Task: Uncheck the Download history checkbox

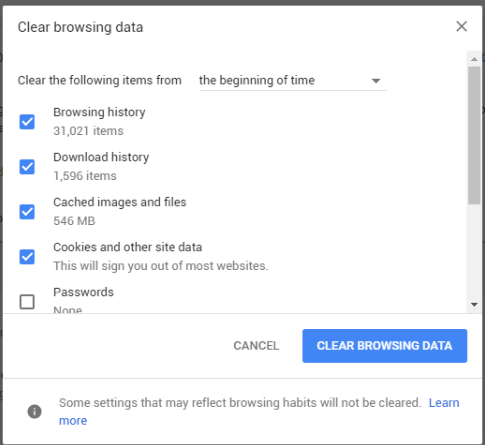Action: (27, 167)
